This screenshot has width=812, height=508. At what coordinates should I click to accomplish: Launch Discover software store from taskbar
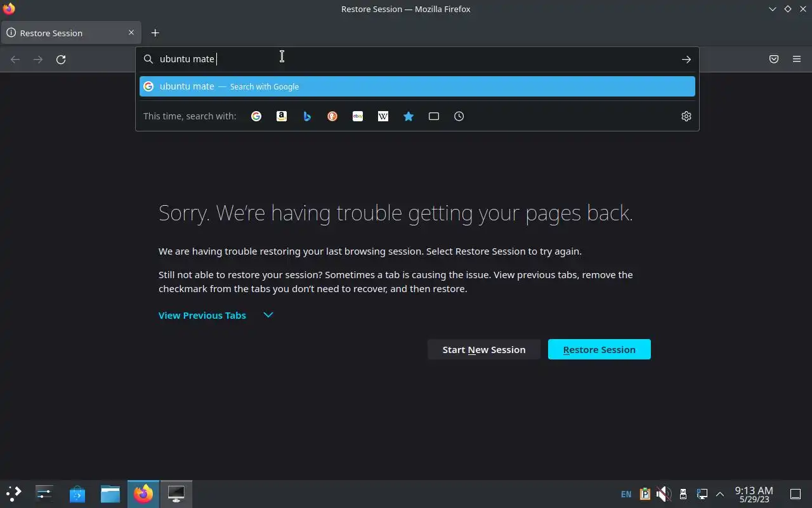(x=77, y=493)
